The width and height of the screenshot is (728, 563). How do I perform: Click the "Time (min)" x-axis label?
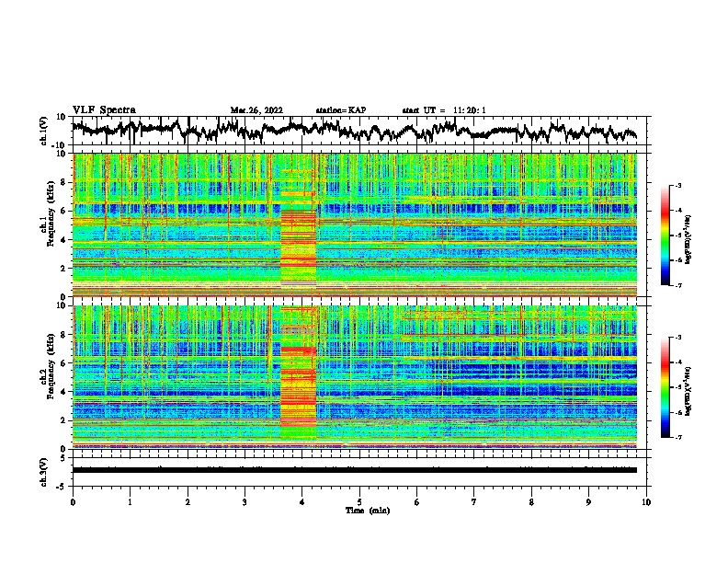[368, 511]
